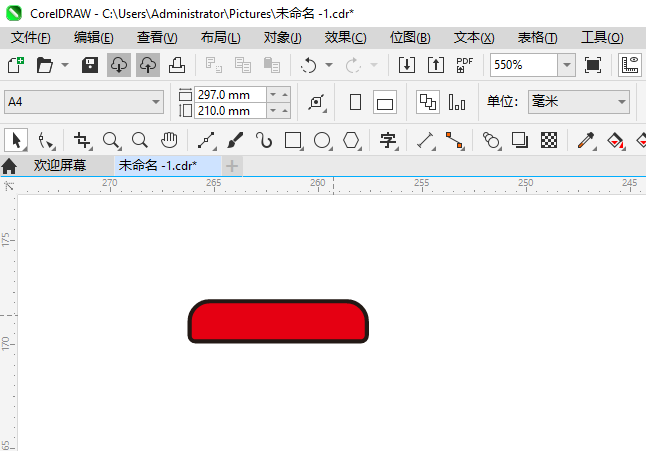
Task: Decrease page height with down stepper
Action: (273, 111)
